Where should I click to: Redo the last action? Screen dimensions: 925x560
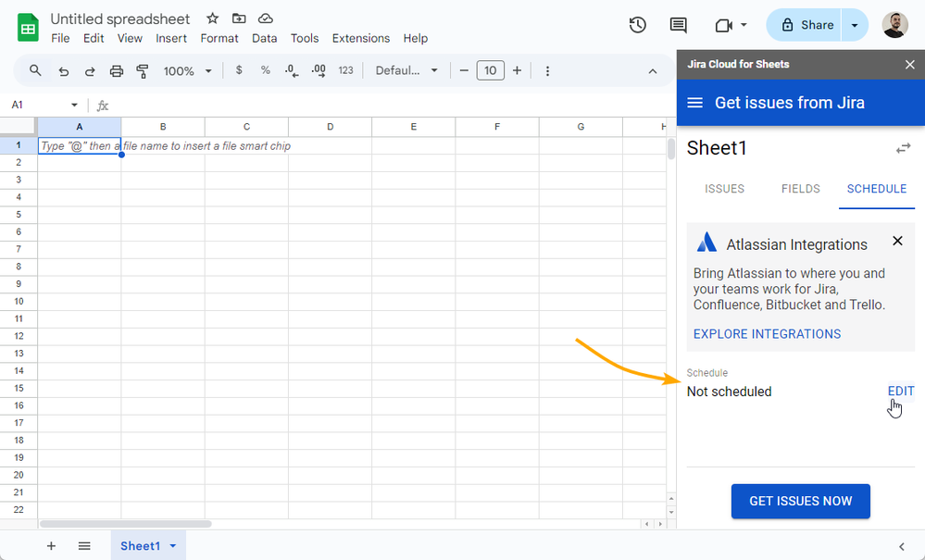pos(90,71)
